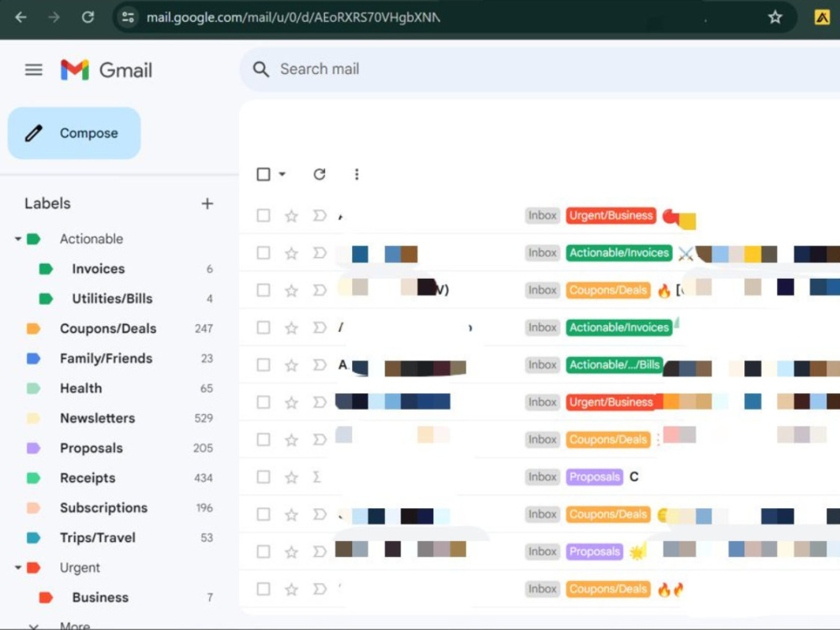Check the first Coupons/Deals email
Screen dimensions: 840x630
(263, 290)
